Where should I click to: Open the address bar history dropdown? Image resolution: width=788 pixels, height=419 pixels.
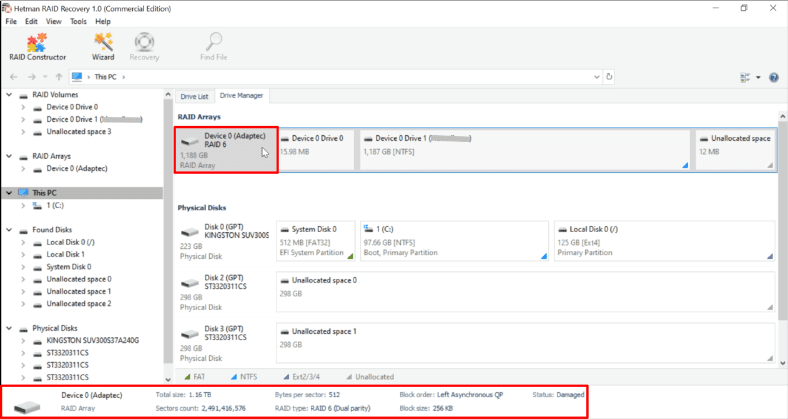click(597, 77)
